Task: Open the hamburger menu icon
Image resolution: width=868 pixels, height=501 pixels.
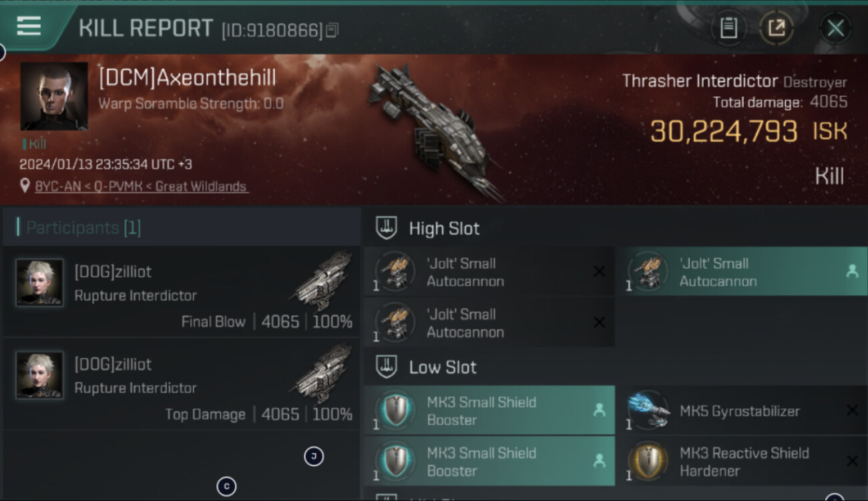Action: (x=29, y=26)
